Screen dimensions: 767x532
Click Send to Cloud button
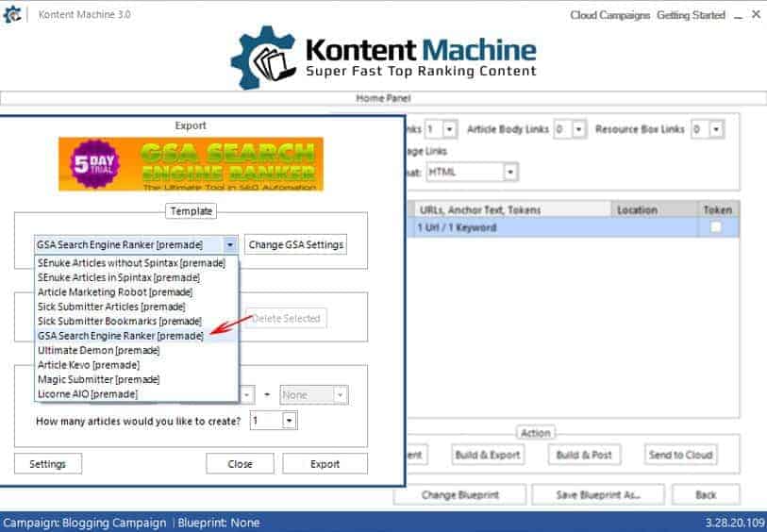[x=680, y=455]
